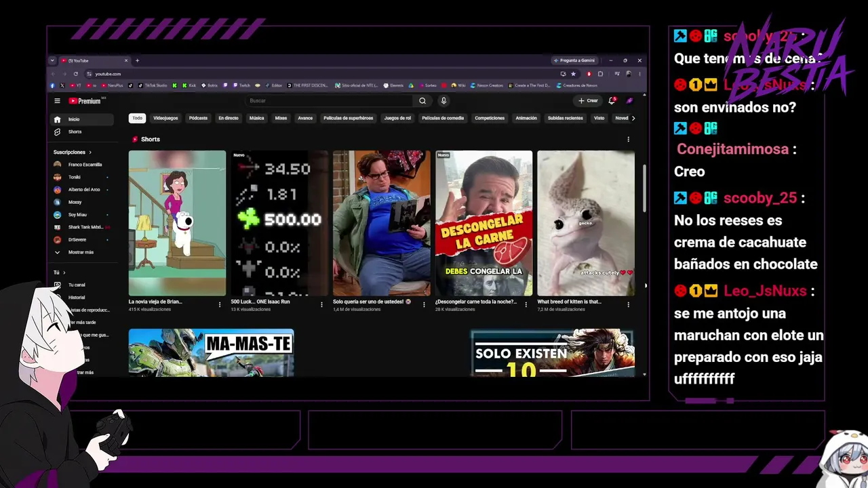Open options for 500 Luck Isaac short
Image resolution: width=868 pixels, height=488 pixels.
point(321,305)
